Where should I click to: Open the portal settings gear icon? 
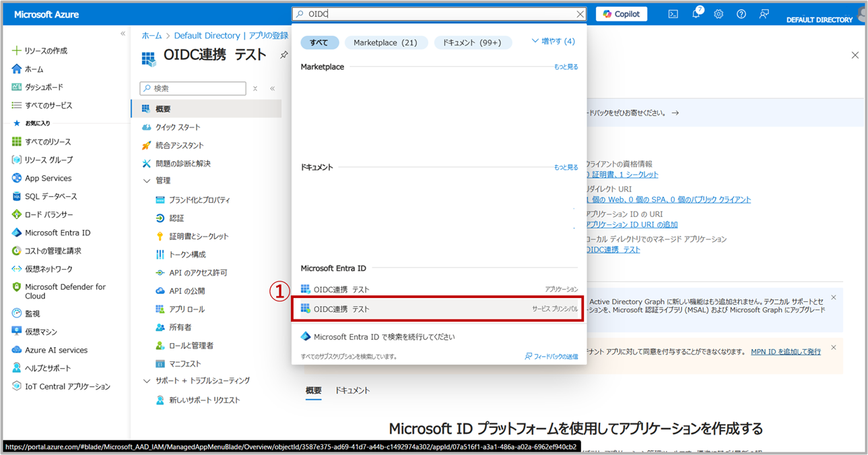[x=719, y=13]
